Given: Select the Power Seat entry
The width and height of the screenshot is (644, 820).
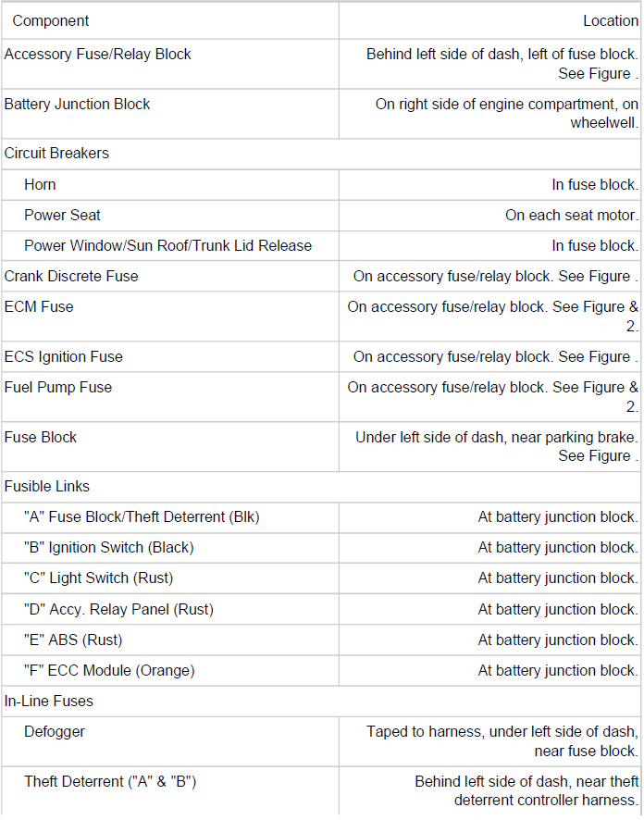Looking at the screenshot, I should pyautogui.click(x=62, y=216).
